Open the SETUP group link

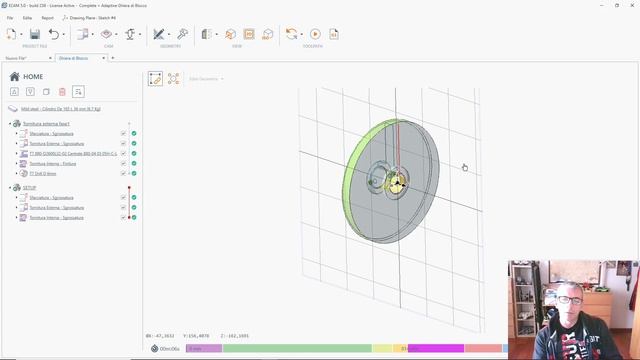pyautogui.click(x=29, y=188)
